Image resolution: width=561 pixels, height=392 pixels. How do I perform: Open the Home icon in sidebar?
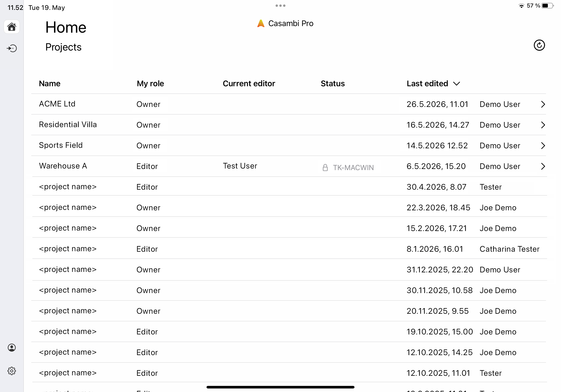coord(12,27)
